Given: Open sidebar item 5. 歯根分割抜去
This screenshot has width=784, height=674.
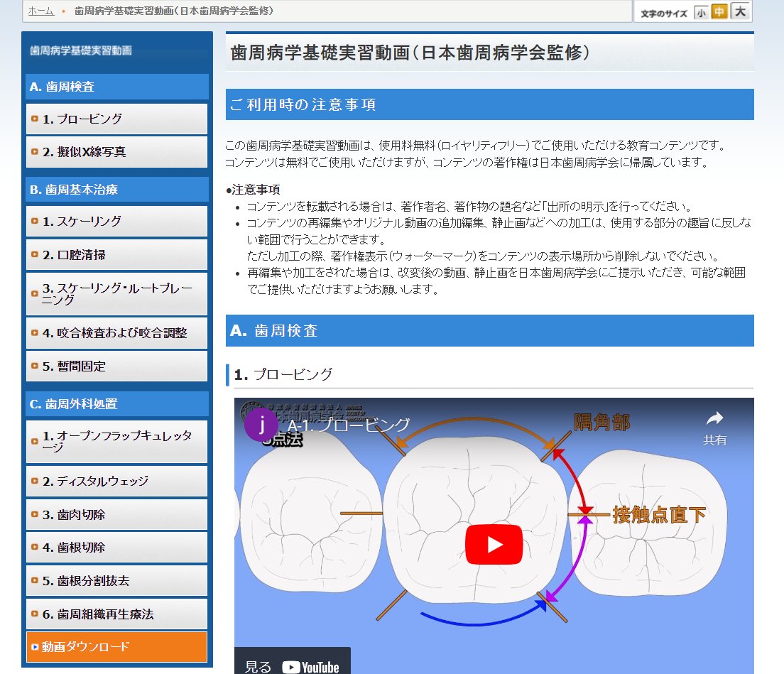Looking at the screenshot, I should point(117,580).
